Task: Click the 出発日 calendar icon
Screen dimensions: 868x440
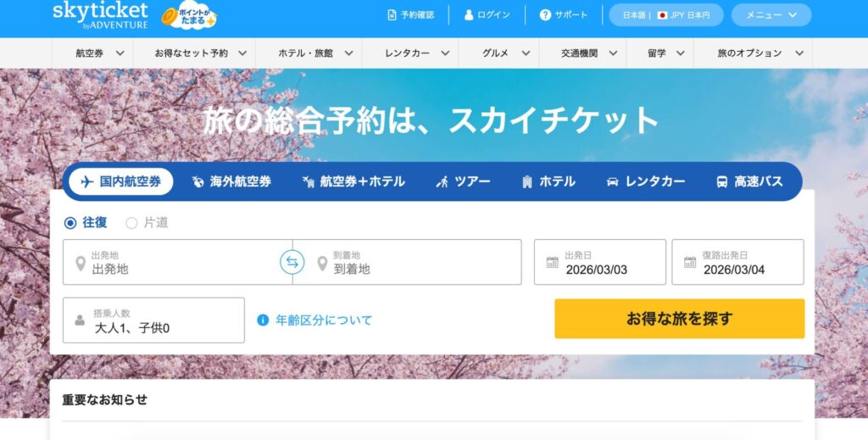Action: (553, 262)
